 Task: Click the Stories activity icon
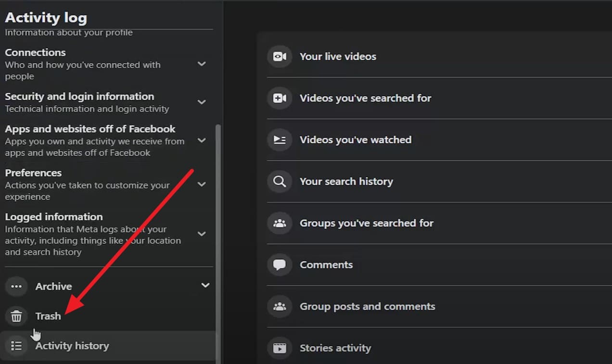pos(280,348)
